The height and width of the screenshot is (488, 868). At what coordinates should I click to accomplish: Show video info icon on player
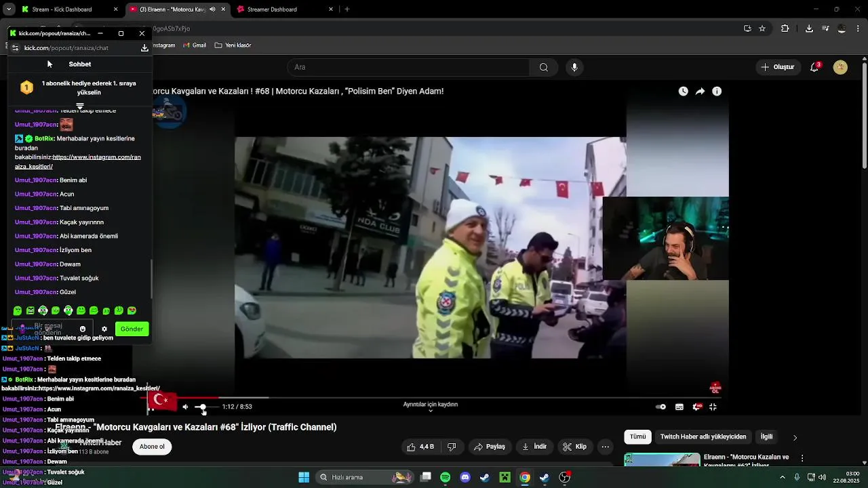click(x=717, y=91)
